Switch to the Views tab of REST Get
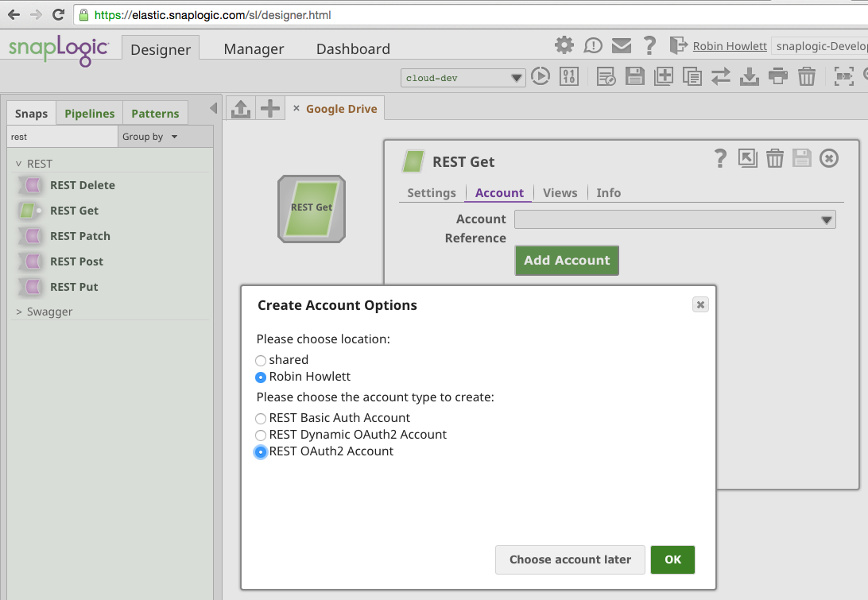This screenshot has width=868, height=600. click(x=560, y=192)
